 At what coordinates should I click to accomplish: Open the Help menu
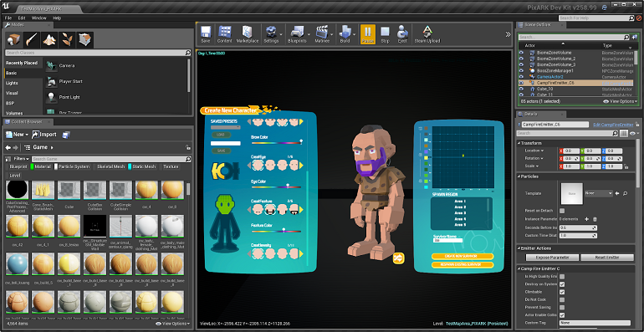click(57, 18)
